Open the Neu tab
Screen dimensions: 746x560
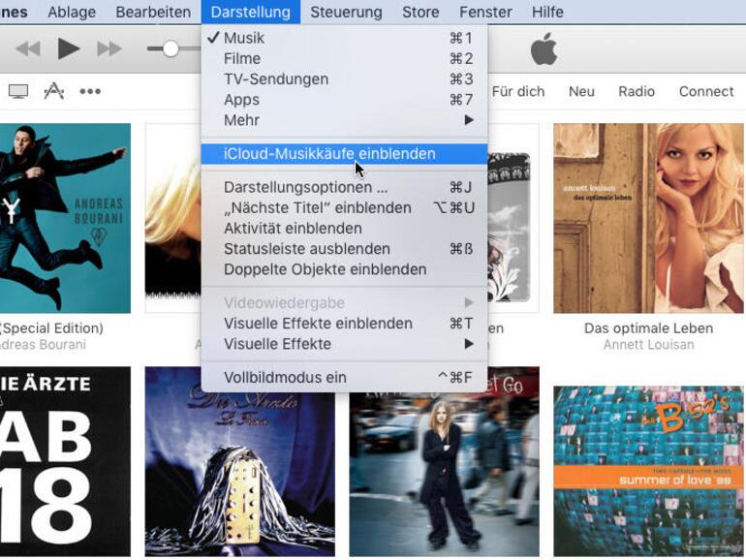[581, 91]
